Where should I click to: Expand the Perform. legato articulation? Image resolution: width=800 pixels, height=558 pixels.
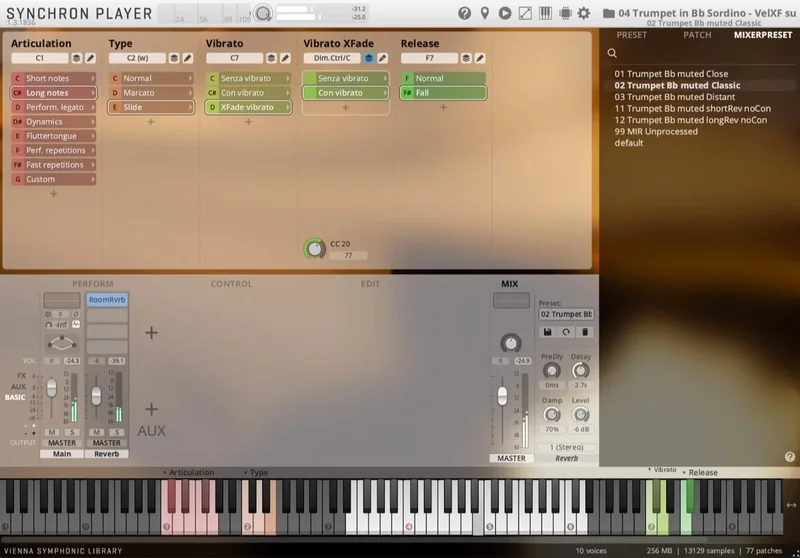pyautogui.click(x=93, y=107)
